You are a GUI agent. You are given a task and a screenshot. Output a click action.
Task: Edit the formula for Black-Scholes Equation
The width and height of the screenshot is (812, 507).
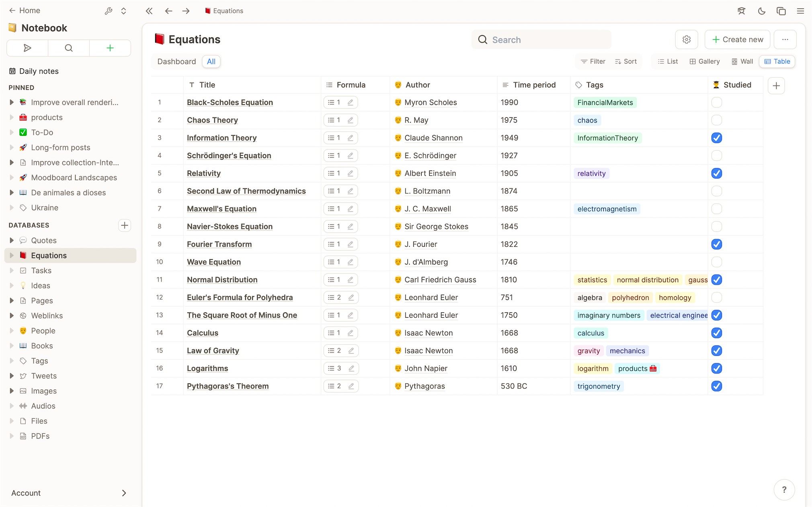(x=350, y=102)
